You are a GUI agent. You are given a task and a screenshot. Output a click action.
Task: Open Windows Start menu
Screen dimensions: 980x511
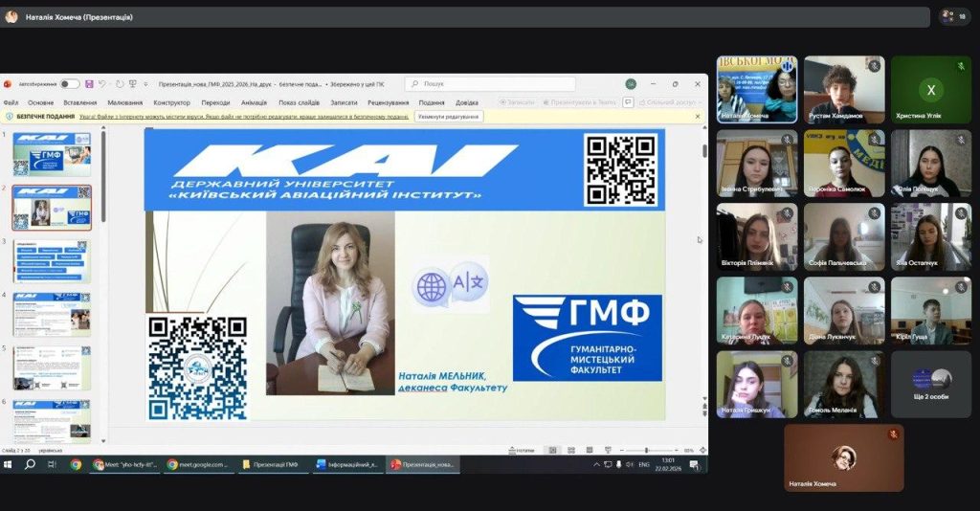coord(9,464)
